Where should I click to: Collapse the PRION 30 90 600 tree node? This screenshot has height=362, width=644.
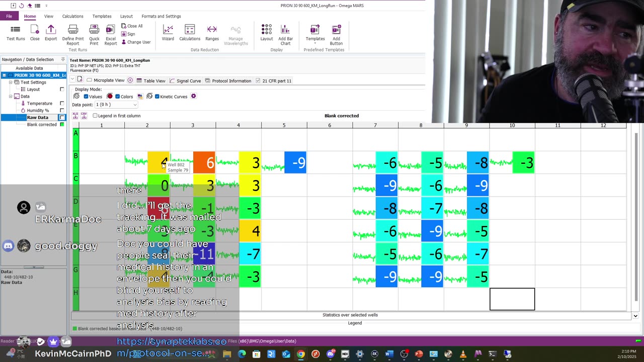[x=4, y=75]
